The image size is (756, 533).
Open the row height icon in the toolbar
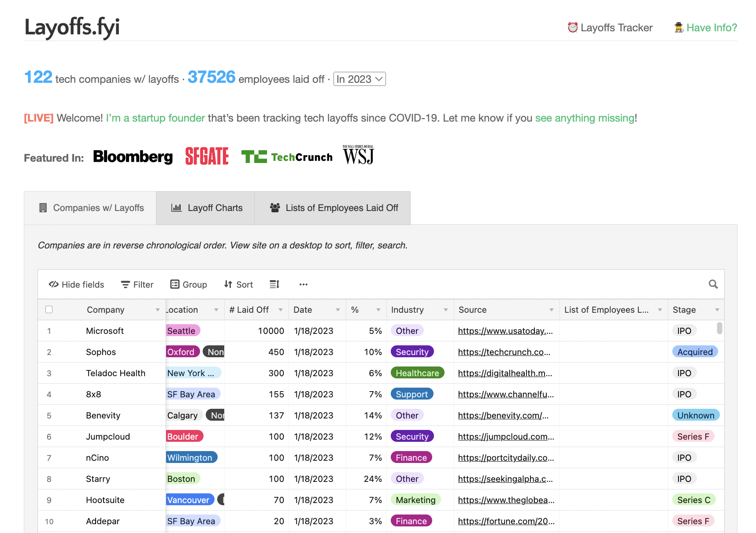pyautogui.click(x=274, y=284)
